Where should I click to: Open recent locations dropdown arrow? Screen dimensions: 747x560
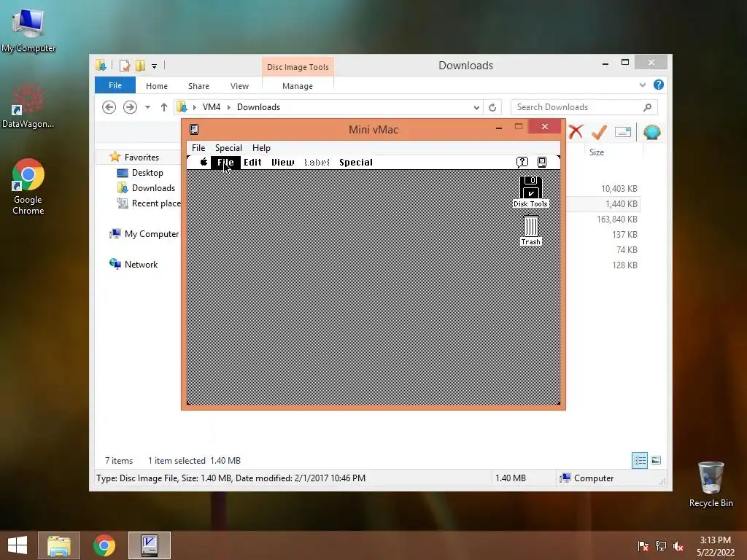click(147, 107)
